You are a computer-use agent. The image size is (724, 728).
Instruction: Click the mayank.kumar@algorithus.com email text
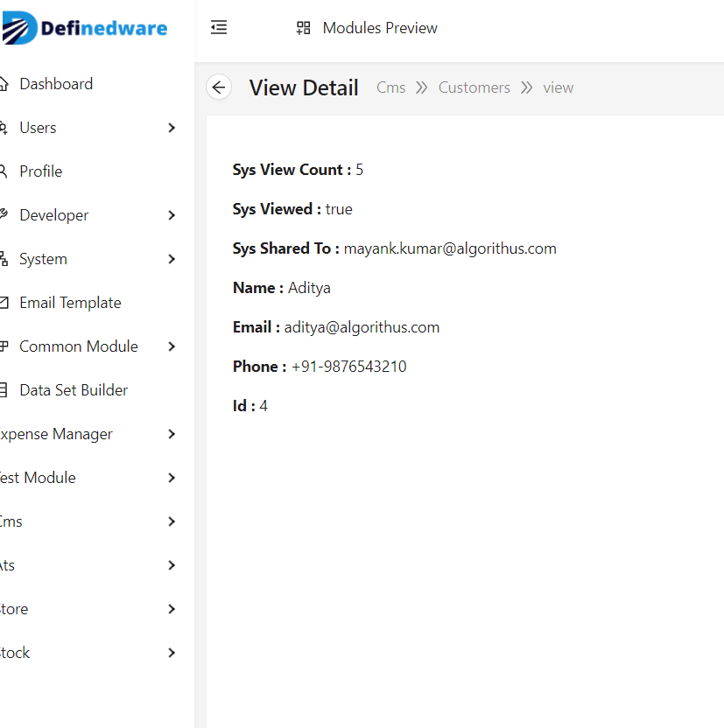tap(450, 248)
